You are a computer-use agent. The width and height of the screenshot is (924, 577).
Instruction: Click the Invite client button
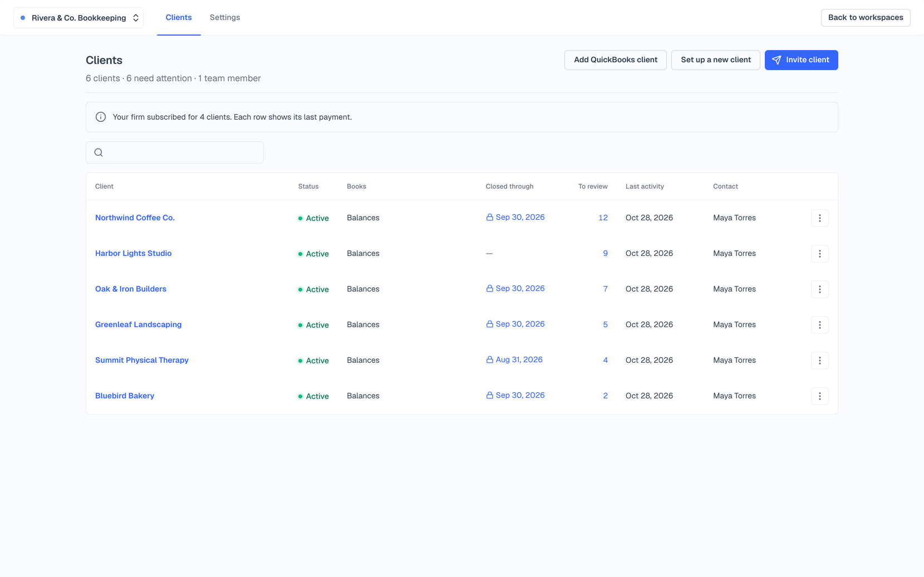click(802, 60)
